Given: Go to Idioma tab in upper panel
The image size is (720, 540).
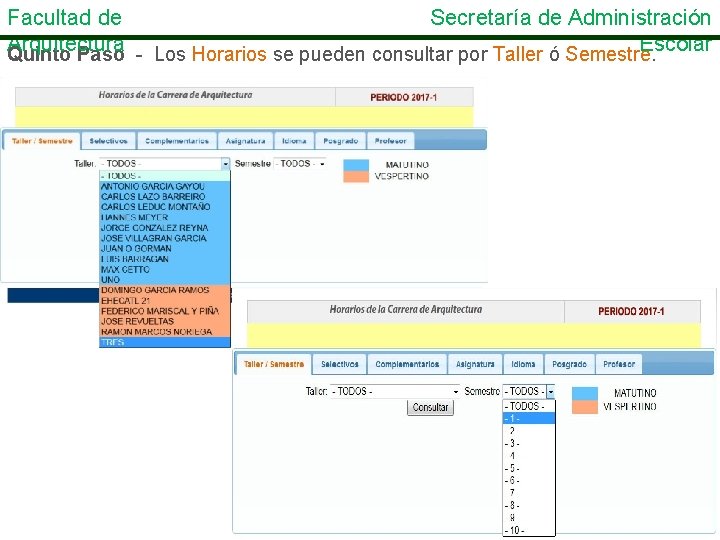Looking at the screenshot, I should pos(294,141).
